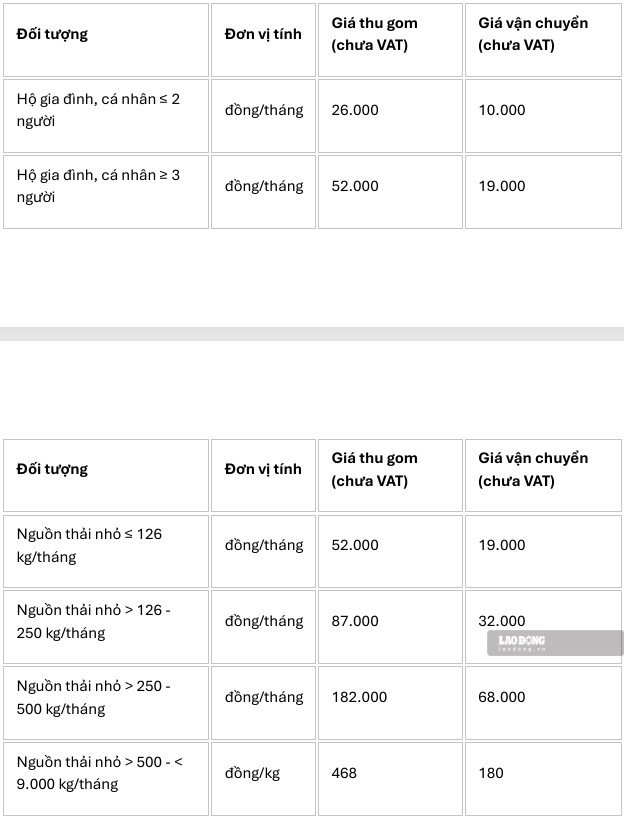Click 'Giá thu gom (chưa VAT)' header in top table
The width and height of the screenshot is (624, 819).
click(x=390, y=40)
